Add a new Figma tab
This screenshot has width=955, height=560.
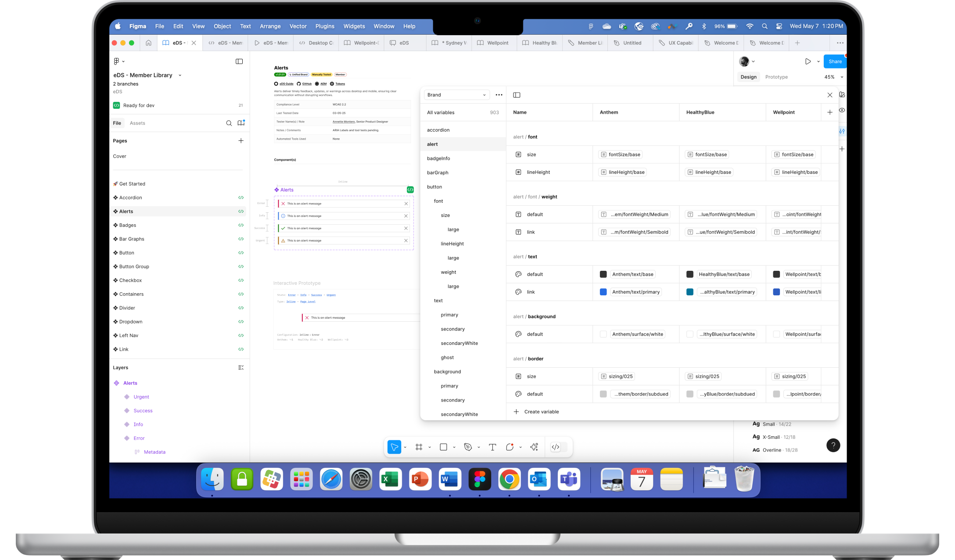click(x=797, y=43)
